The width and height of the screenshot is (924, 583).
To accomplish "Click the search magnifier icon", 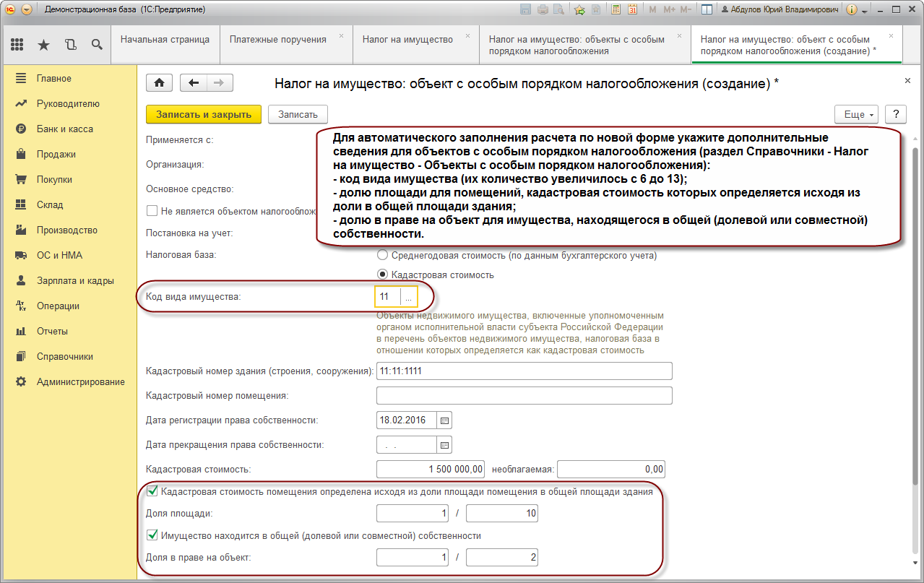I will click(96, 45).
